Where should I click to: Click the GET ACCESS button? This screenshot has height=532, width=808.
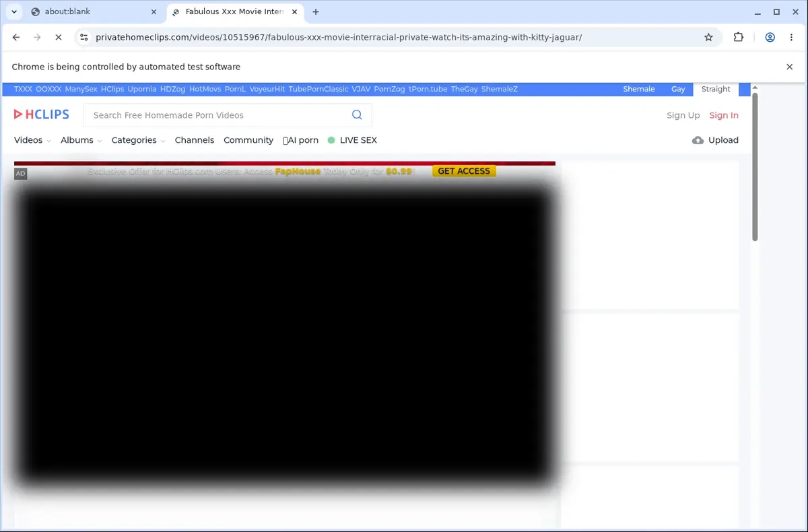[x=464, y=171]
